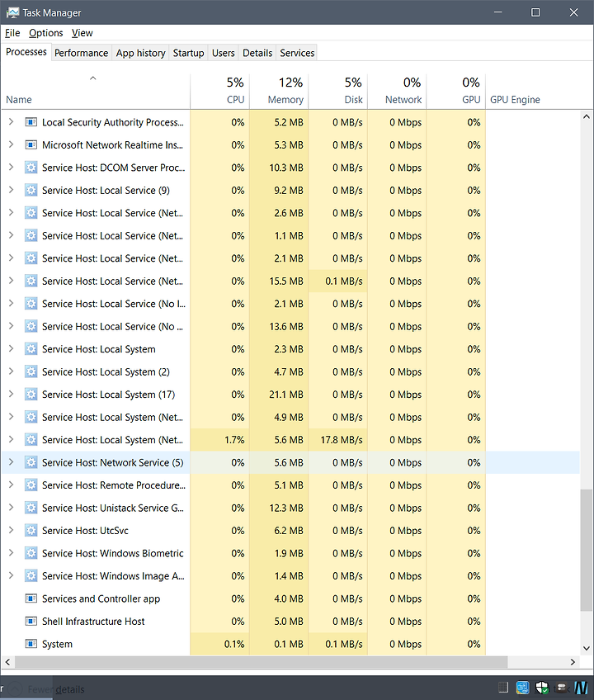Click the 17.8 MB/s disk value
This screenshot has width=594, height=700.
[x=342, y=440]
